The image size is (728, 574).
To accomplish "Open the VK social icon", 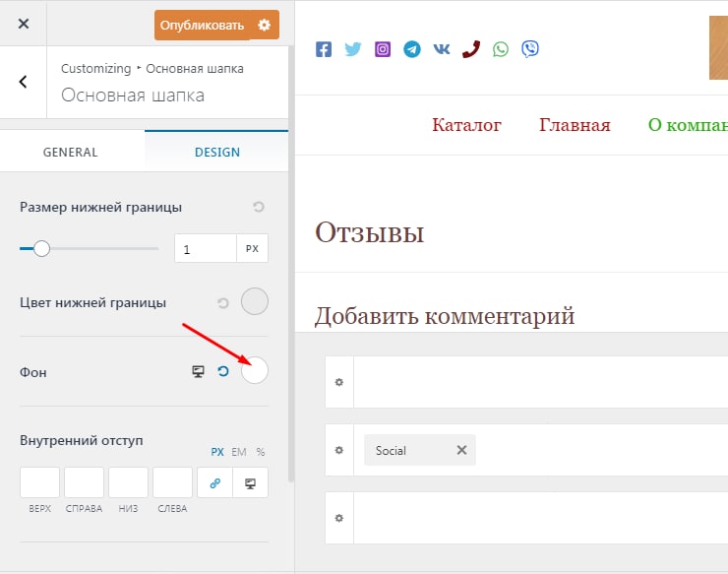I will tap(442, 49).
